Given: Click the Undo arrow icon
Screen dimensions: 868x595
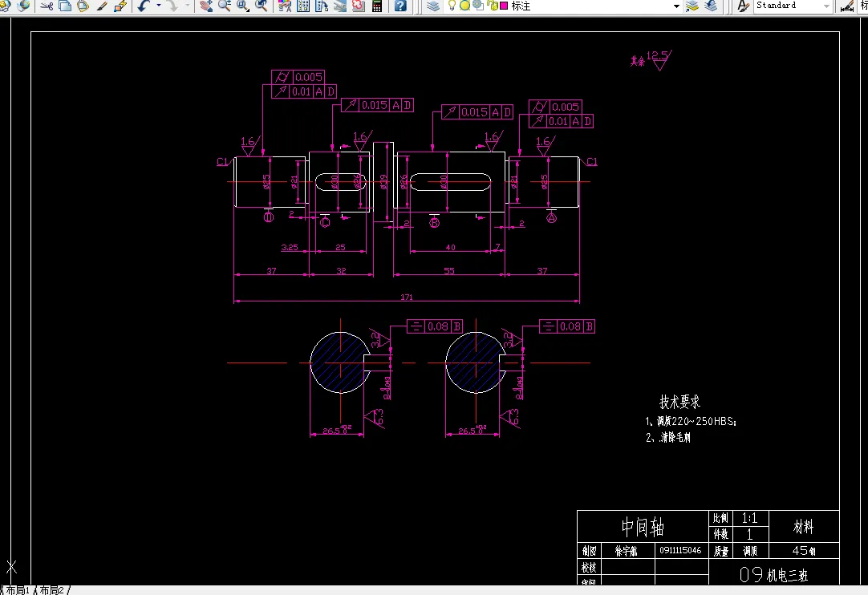Looking at the screenshot, I should (144, 6).
